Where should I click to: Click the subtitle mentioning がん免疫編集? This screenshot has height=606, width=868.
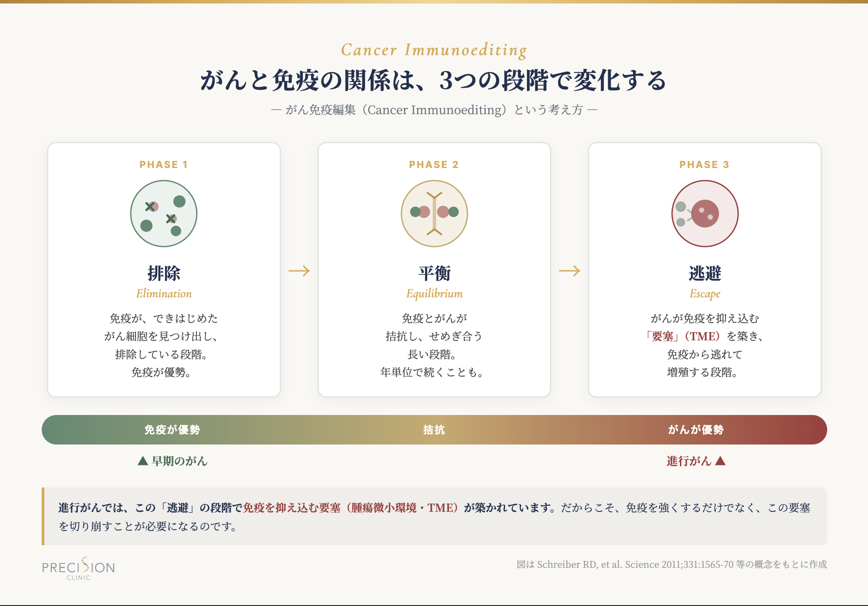434,110
